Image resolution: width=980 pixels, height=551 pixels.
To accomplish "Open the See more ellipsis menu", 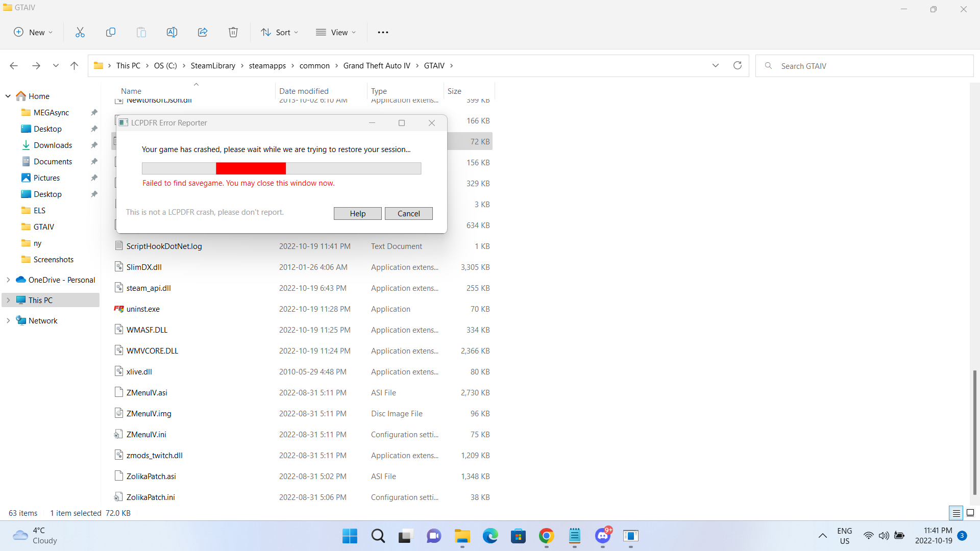I will [x=383, y=32].
